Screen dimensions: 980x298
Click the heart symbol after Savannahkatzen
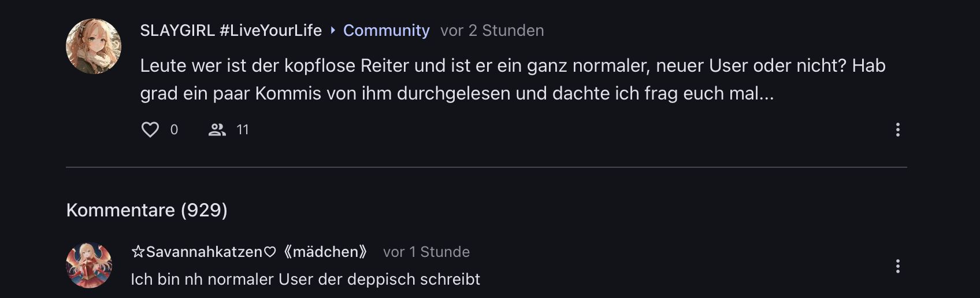(x=270, y=252)
